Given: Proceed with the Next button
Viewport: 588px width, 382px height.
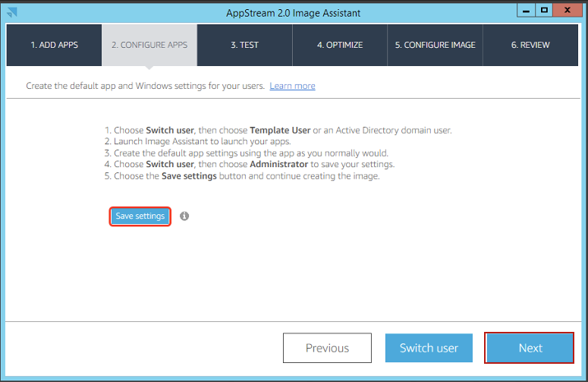Looking at the screenshot, I should [x=529, y=348].
